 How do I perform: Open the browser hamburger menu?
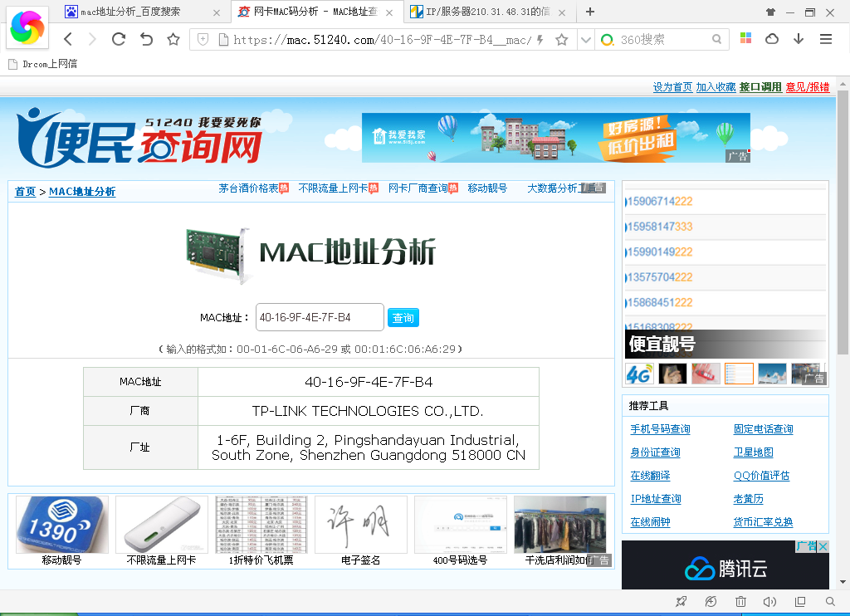click(826, 38)
